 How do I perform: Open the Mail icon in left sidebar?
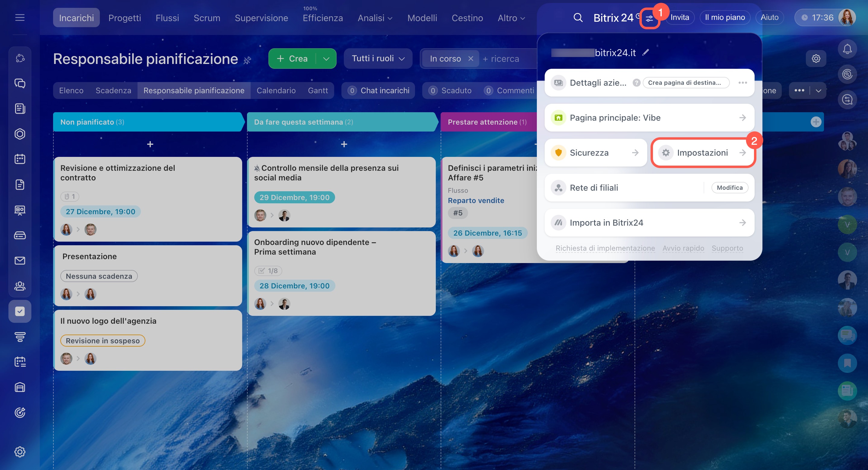coord(20,260)
